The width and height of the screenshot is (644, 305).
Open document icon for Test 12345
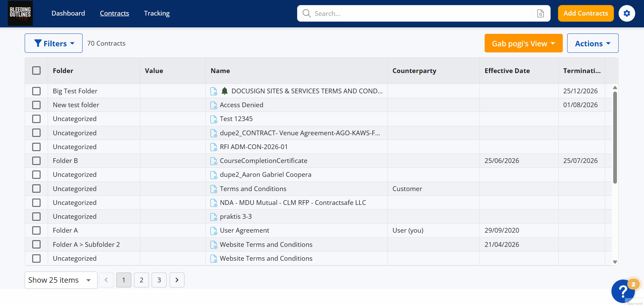tap(214, 119)
